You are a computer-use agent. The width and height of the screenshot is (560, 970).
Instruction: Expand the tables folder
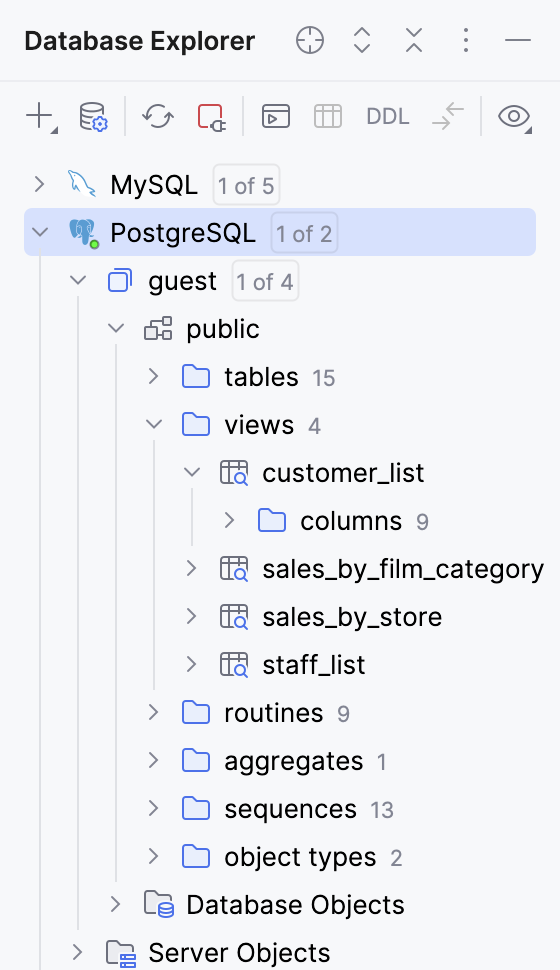point(154,376)
